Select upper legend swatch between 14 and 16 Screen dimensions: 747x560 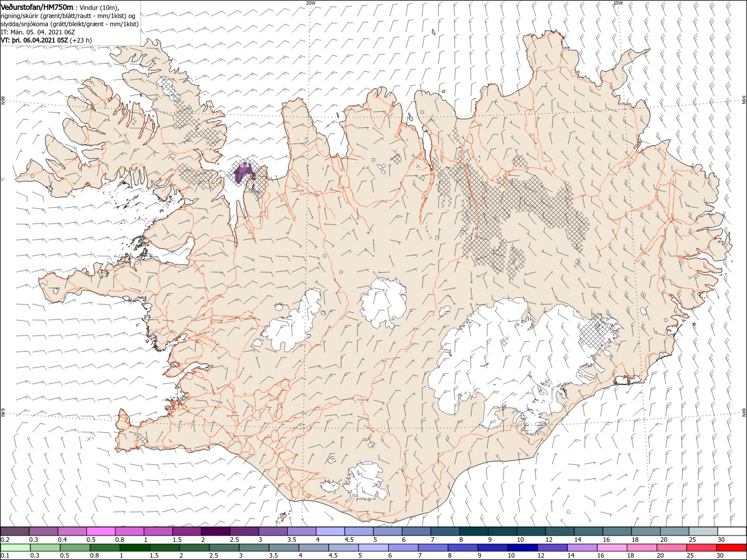[589, 531]
